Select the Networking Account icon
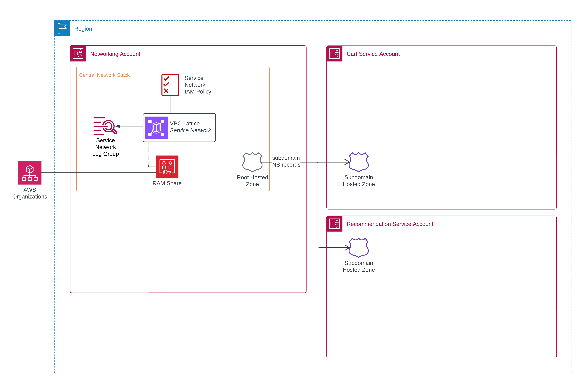Viewport: 588px width, 388px height. point(78,54)
